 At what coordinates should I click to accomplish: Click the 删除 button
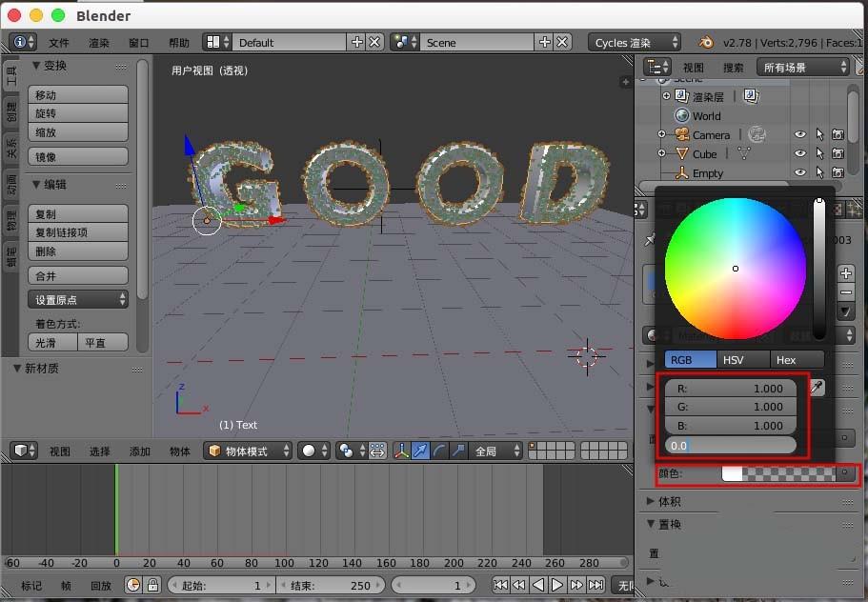coord(78,251)
